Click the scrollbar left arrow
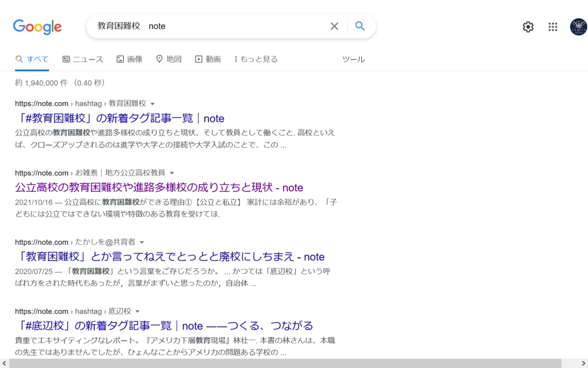Viewport: 588px width, 368px height. [x=4, y=364]
